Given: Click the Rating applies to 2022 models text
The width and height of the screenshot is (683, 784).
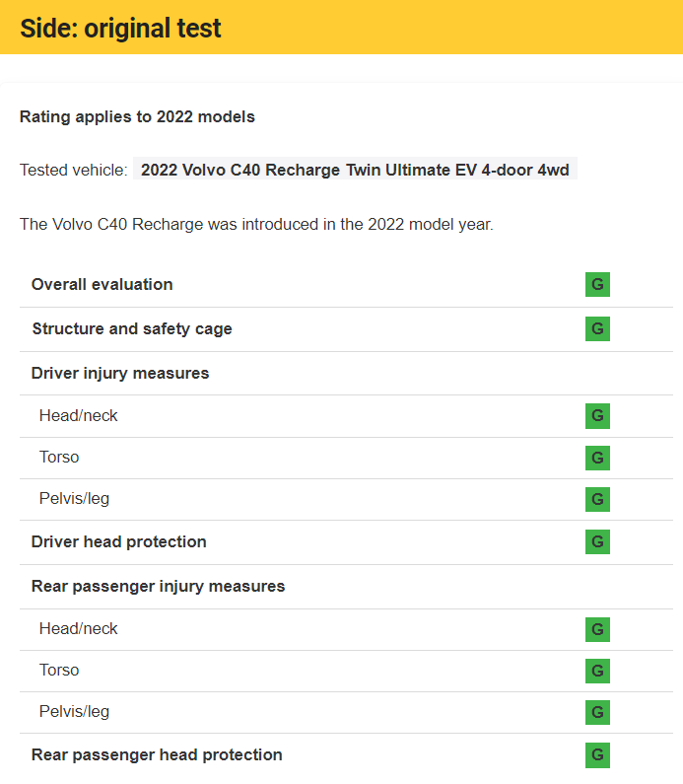Looking at the screenshot, I should (x=137, y=116).
